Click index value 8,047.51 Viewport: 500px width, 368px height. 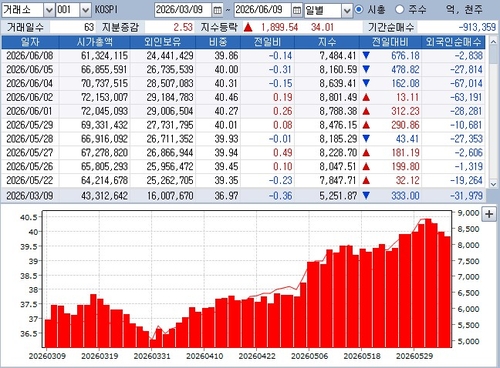pyautogui.click(x=338, y=166)
